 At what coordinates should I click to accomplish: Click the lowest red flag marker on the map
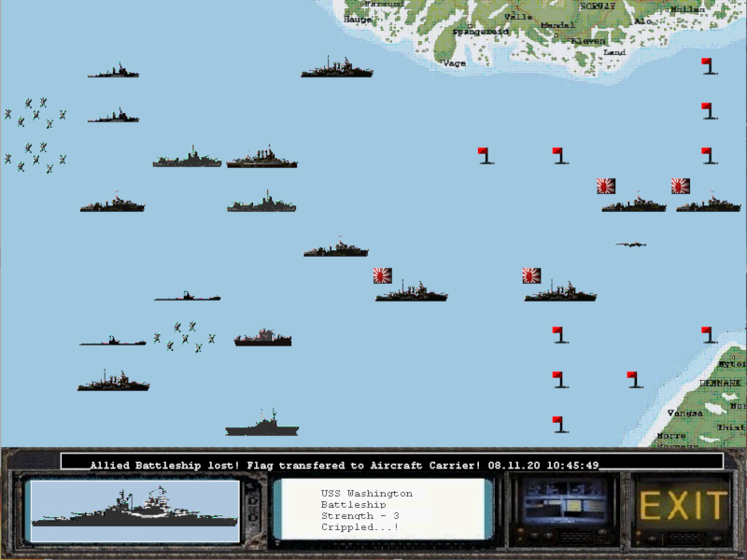click(x=559, y=425)
